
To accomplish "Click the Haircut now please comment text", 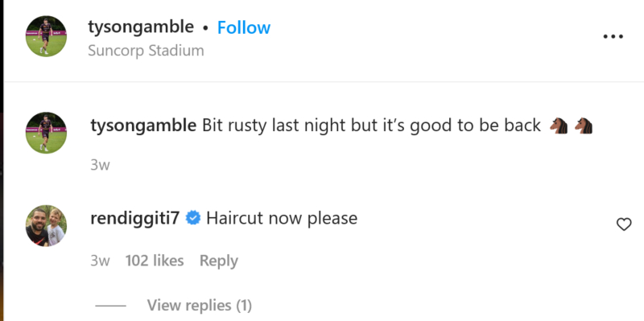I will [282, 218].
